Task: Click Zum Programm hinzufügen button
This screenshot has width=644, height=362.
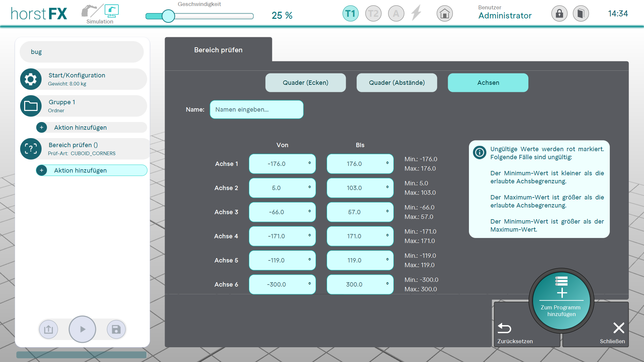Action: pyautogui.click(x=561, y=301)
